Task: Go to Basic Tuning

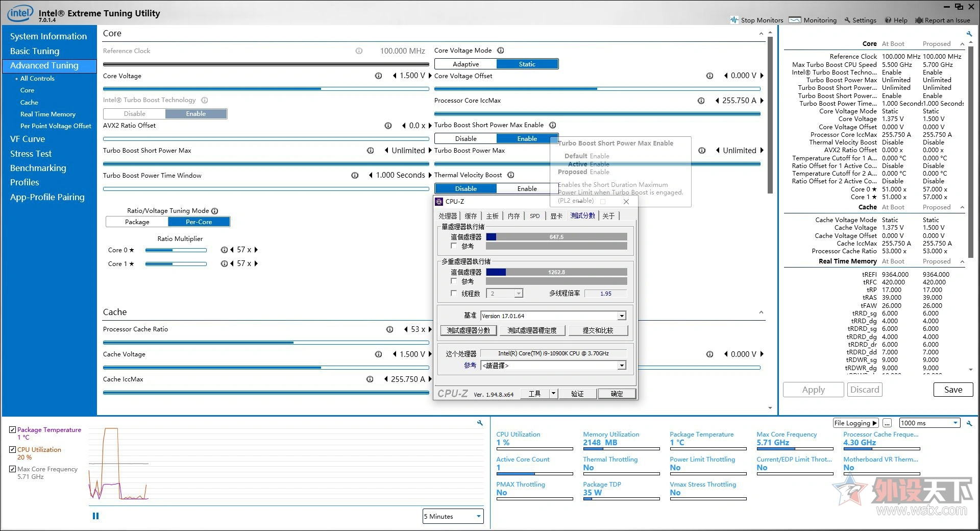Action: pyautogui.click(x=35, y=51)
